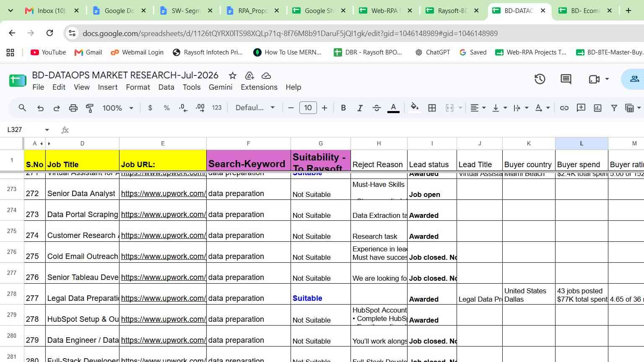Open the Extensions menu

tap(259, 87)
